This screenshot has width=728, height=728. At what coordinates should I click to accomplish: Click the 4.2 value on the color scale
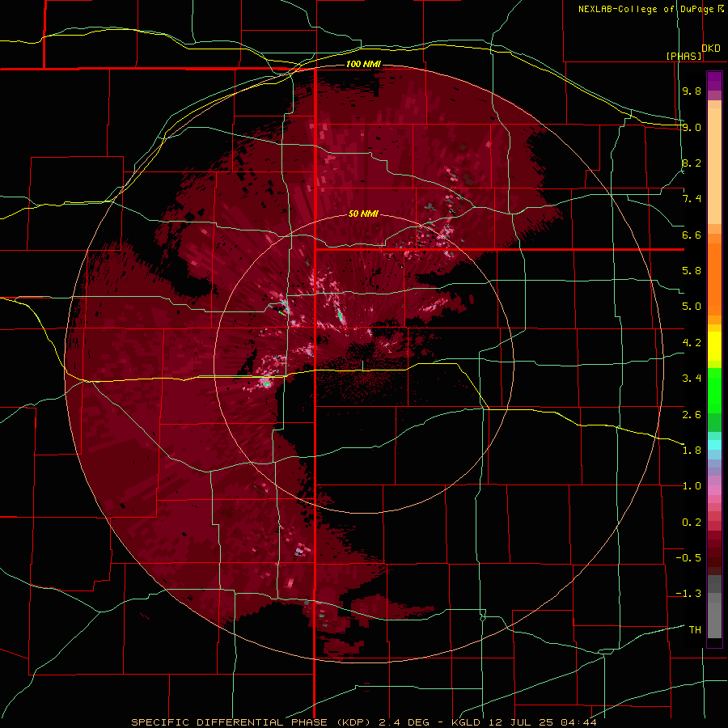coord(692,343)
